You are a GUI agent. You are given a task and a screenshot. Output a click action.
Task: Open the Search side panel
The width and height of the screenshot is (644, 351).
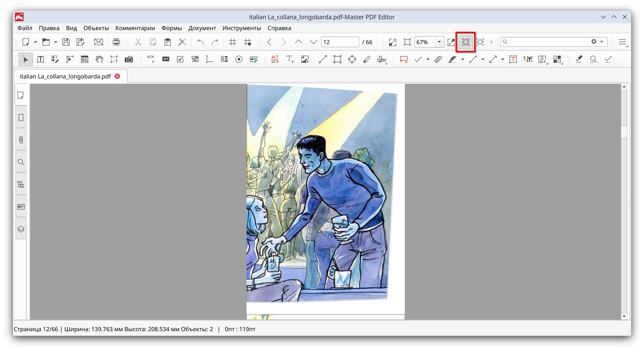pos(21,162)
